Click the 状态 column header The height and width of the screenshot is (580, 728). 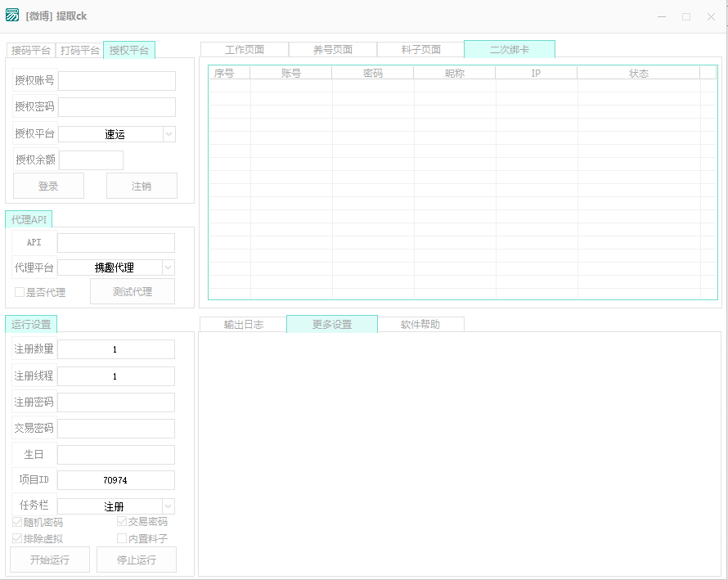point(638,74)
